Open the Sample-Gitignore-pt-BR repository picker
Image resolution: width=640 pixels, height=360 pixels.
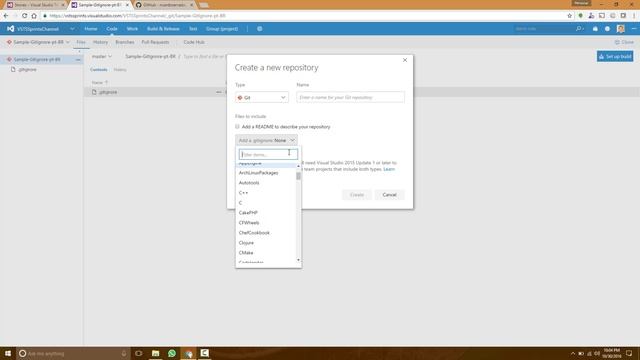click(x=39, y=42)
